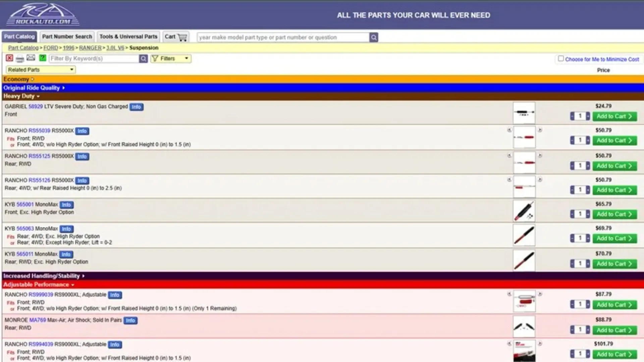Viewport: 644px width, 362px height.
Task: Show previous image for RANCHO RS994039
Action: tap(509, 344)
